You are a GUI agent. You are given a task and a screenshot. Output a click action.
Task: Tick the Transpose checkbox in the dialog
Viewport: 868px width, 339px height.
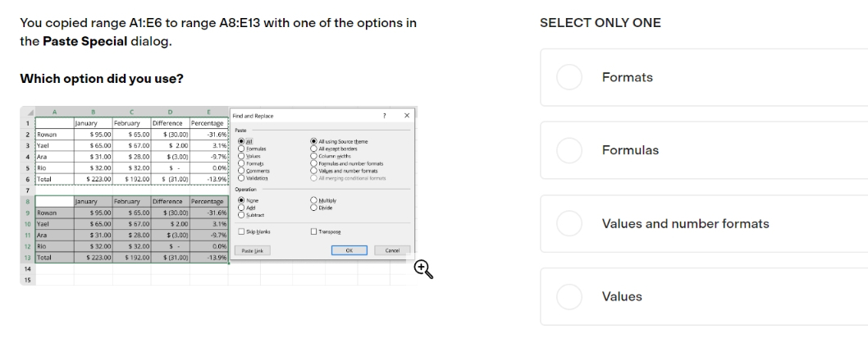coord(314,231)
